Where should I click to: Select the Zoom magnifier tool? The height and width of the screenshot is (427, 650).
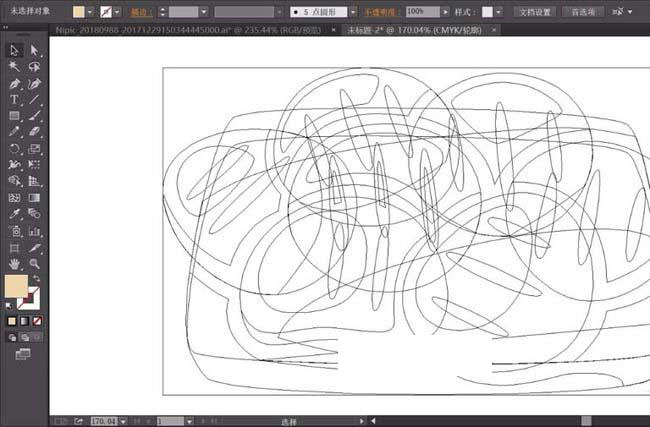[34, 264]
